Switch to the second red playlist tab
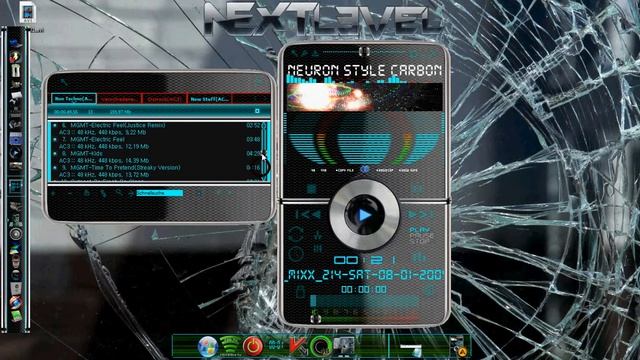640x360 pixels. click(119, 99)
